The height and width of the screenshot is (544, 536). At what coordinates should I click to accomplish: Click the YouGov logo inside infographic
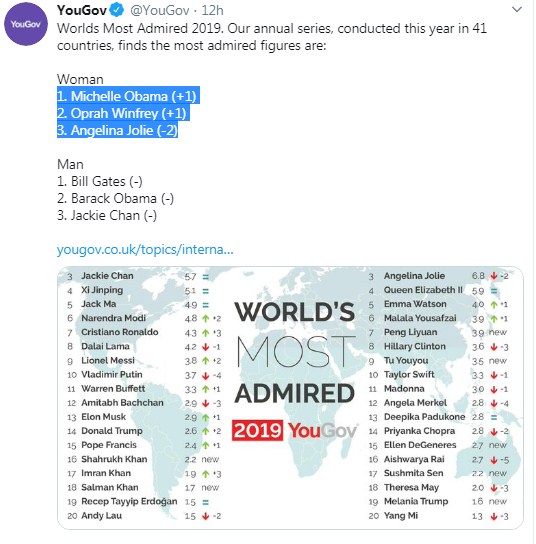(322, 431)
